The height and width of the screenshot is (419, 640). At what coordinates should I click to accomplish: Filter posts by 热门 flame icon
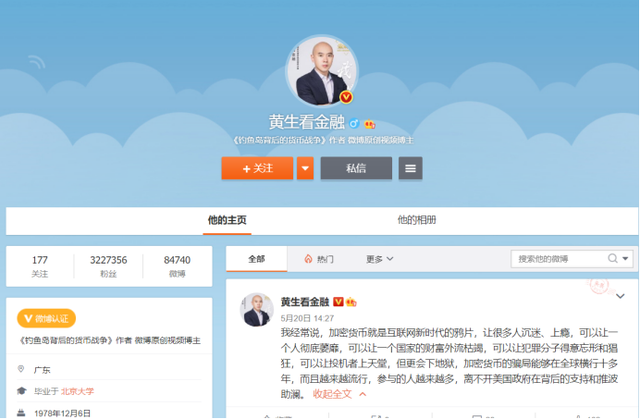tap(319, 259)
